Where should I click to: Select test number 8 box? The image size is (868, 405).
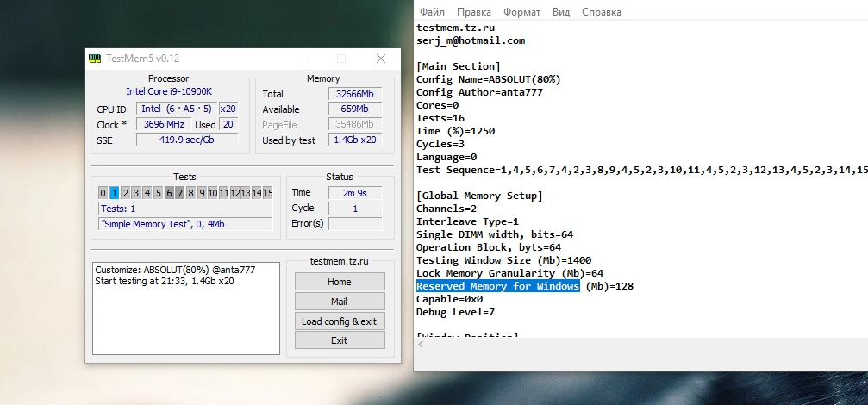191,192
